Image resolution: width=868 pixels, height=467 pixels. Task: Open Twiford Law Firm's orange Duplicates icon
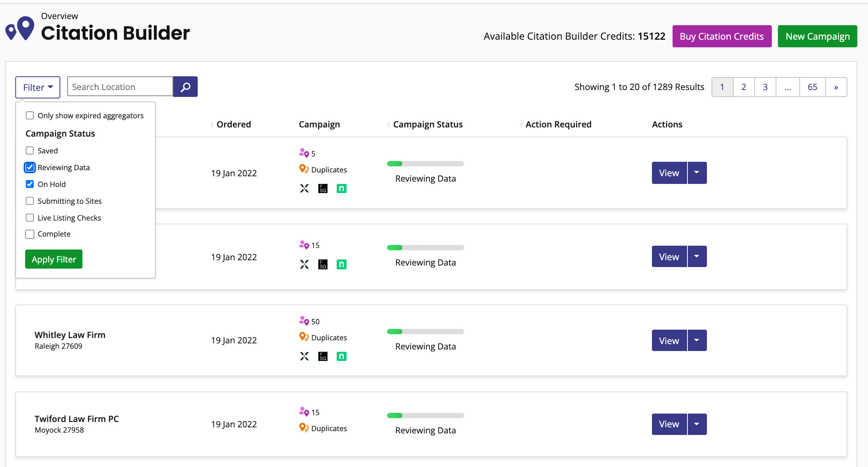304,427
